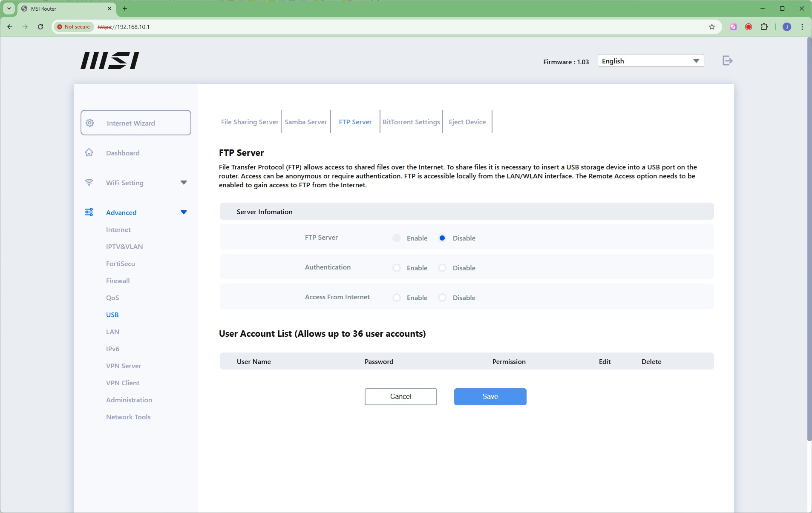Click the browser address bar URL
Viewport: 812px width, 513px height.
pyautogui.click(x=124, y=27)
